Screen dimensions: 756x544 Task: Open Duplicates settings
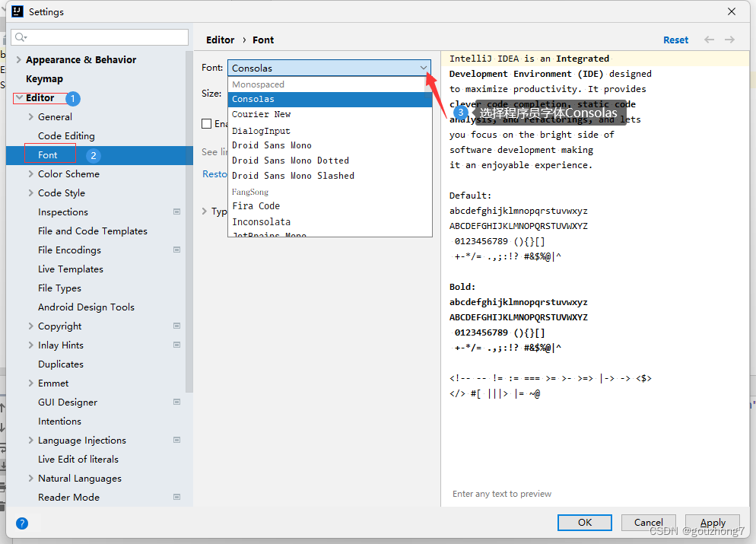(x=60, y=364)
